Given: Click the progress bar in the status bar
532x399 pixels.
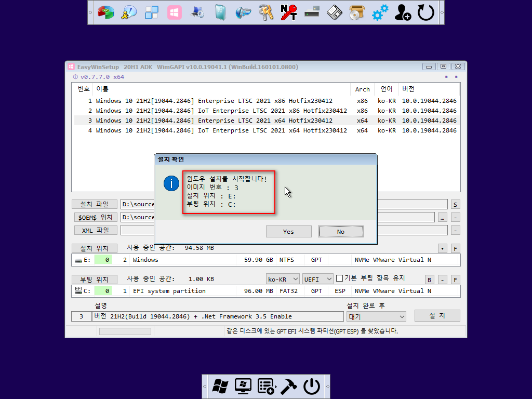Looking at the screenshot, I should tap(125, 331).
